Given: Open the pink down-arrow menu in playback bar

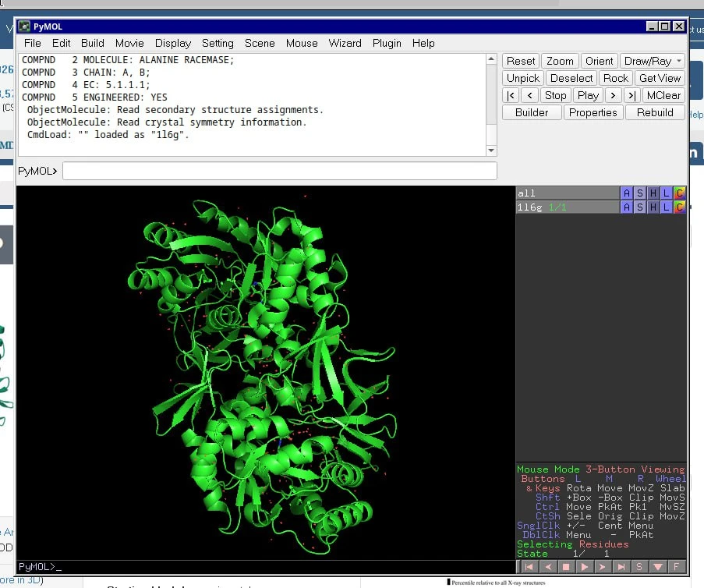Looking at the screenshot, I should click(658, 567).
